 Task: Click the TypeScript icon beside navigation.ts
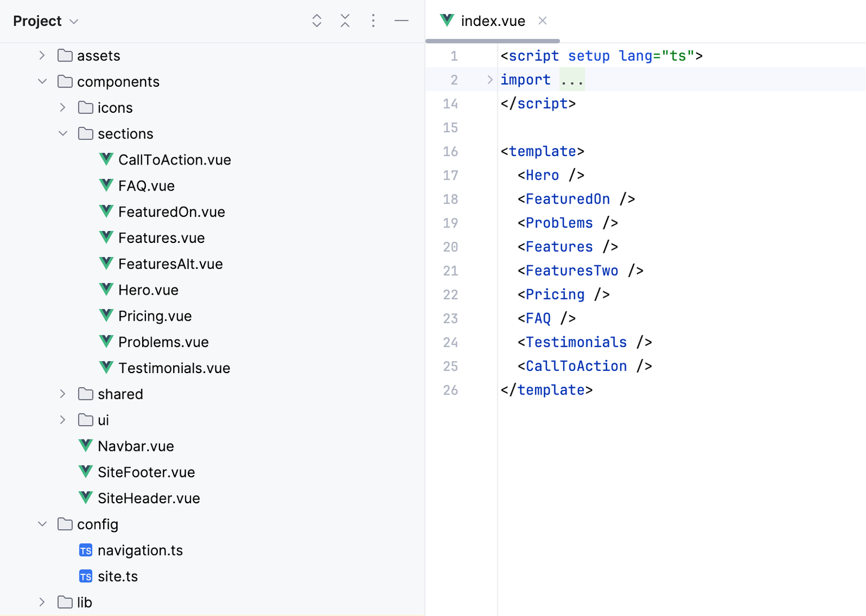tap(86, 551)
